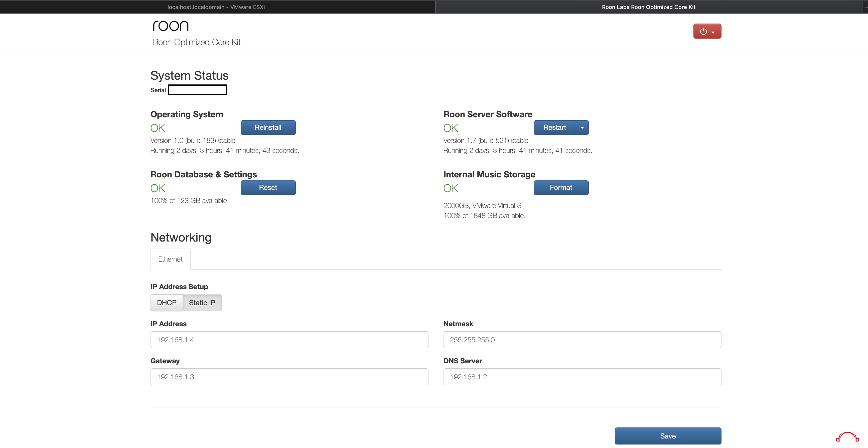This screenshot has height=448, width=868.
Task: Reset Roon Database & Settings
Action: (268, 187)
